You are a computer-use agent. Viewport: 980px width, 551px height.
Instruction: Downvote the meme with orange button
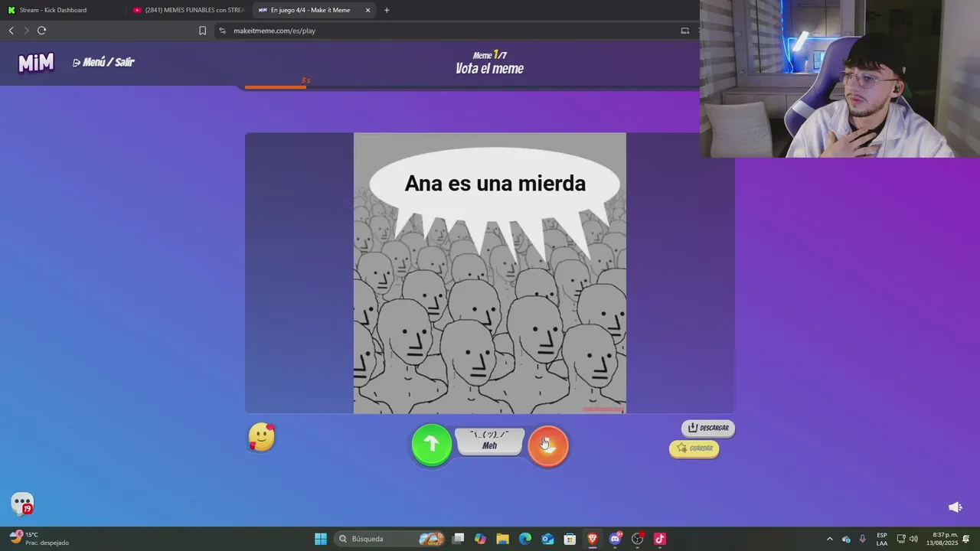click(x=548, y=445)
